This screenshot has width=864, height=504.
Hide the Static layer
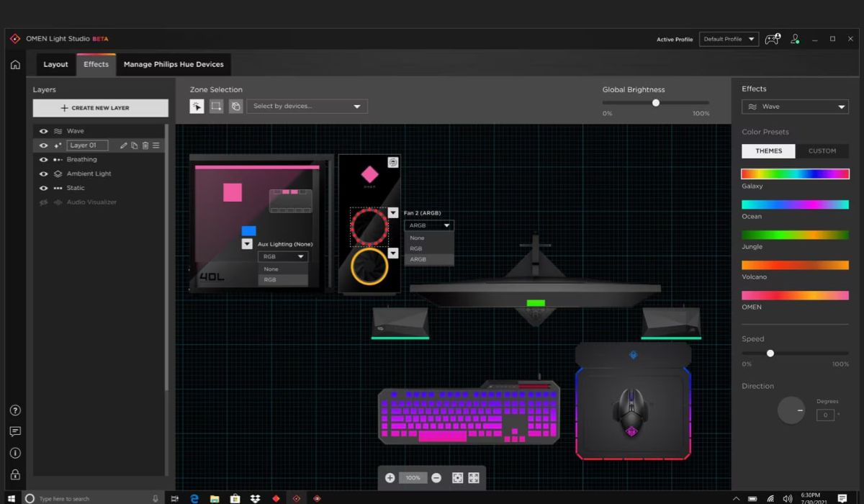(43, 188)
